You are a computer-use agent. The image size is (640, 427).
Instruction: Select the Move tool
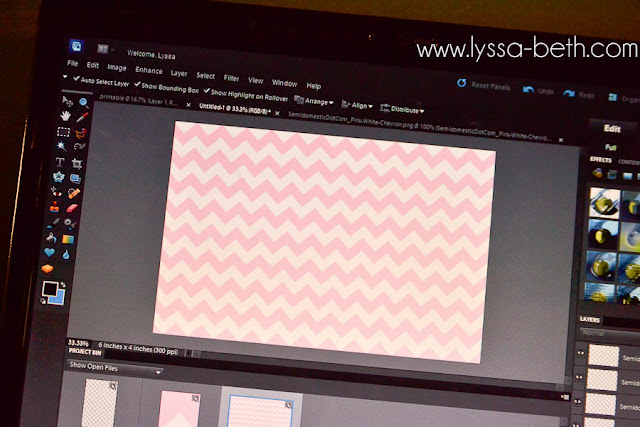(67, 100)
